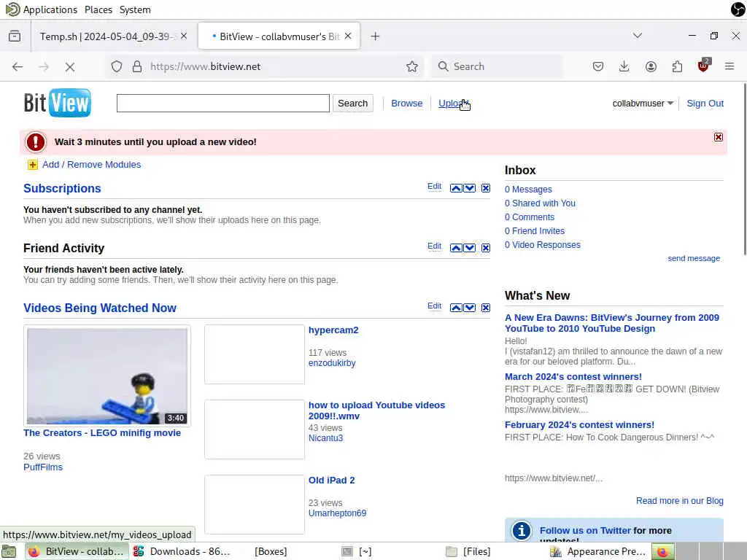Open March 2024's contest winners post

point(573,377)
